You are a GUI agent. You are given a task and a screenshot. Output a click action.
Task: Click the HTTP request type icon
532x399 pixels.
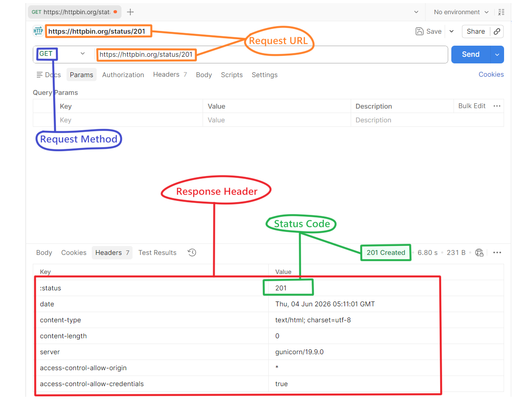click(x=38, y=31)
